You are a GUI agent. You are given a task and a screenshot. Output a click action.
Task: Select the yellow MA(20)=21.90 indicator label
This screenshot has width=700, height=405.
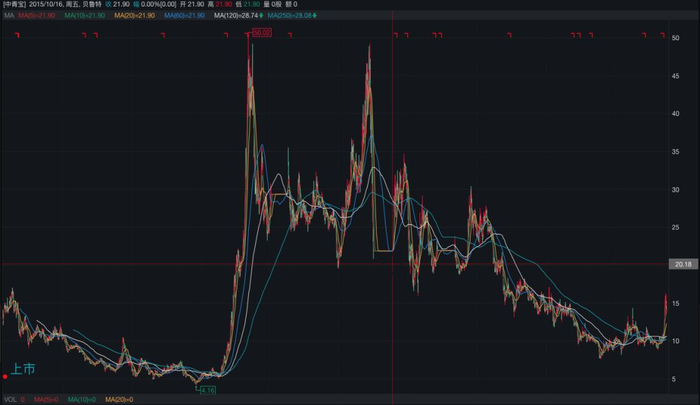coord(134,16)
